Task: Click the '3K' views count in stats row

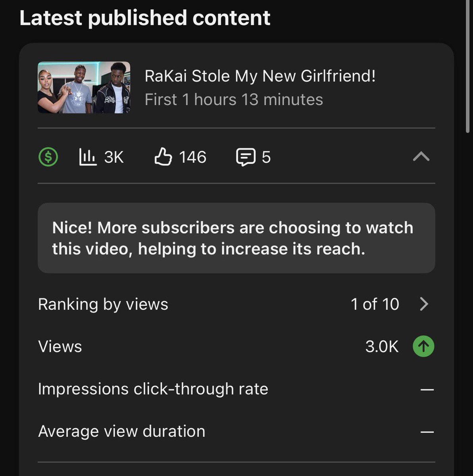Action: click(114, 157)
